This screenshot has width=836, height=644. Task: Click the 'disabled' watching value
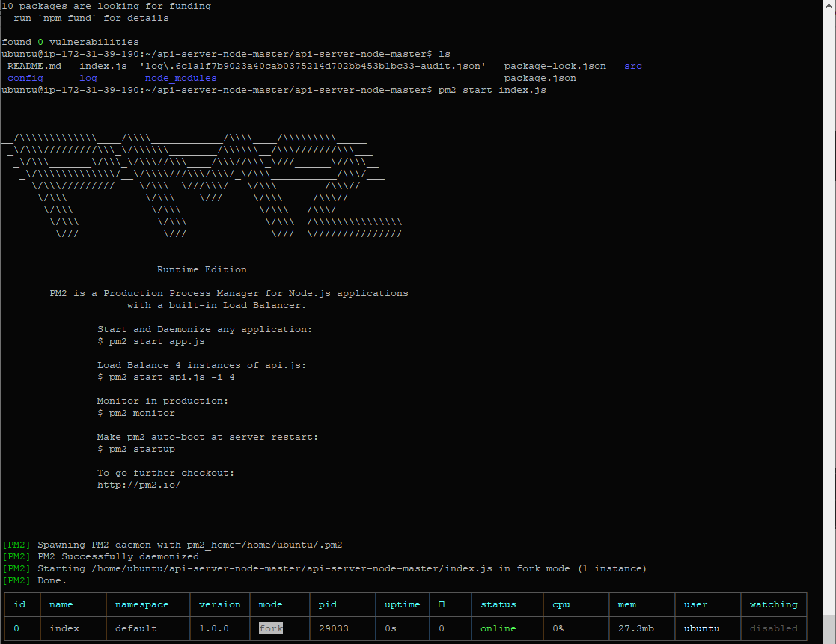pos(774,628)
